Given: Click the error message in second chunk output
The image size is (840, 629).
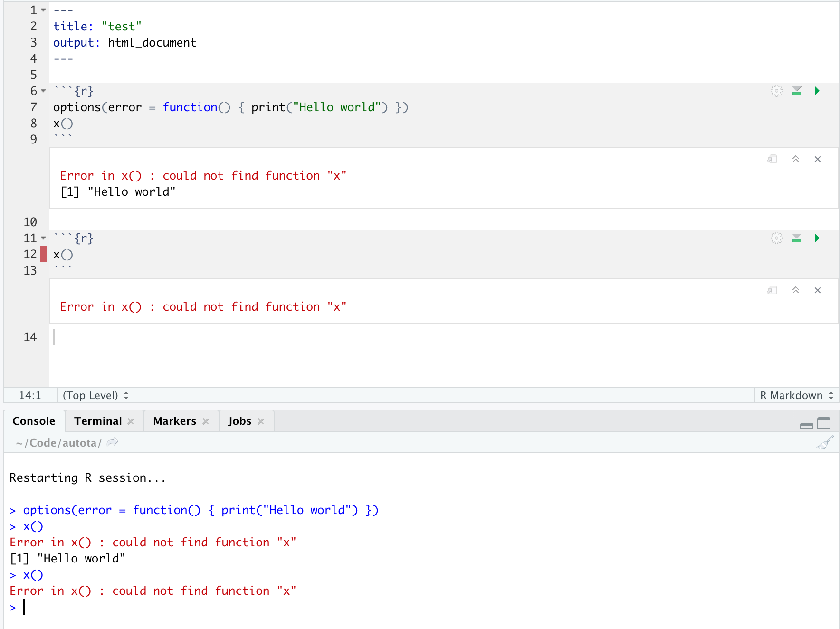Looking at the screenshot, I should point(203,307).
